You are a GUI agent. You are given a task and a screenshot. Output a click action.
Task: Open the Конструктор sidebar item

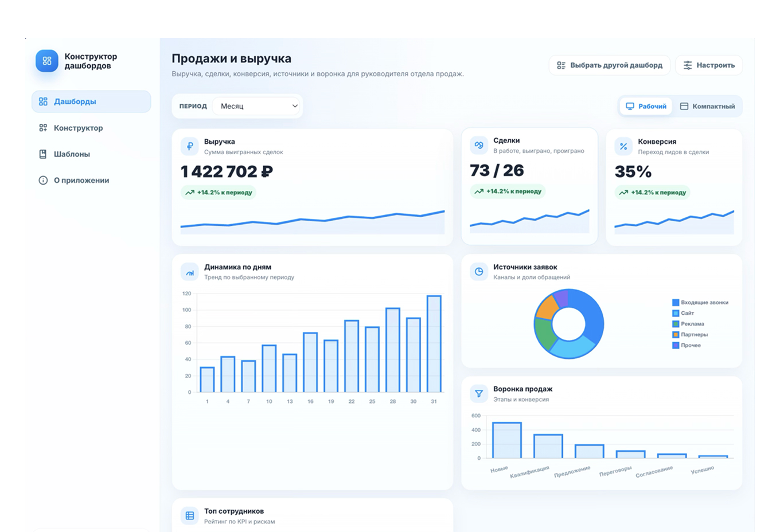91,128
